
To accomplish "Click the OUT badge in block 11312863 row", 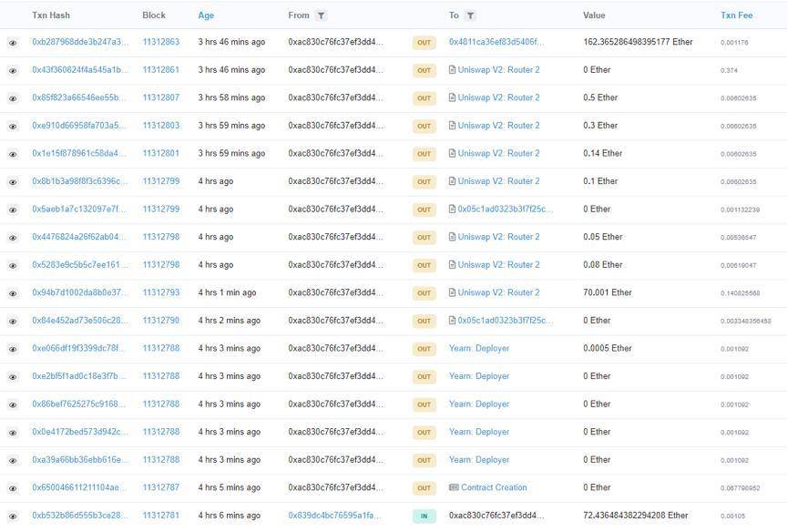I will tap(425, 43).
